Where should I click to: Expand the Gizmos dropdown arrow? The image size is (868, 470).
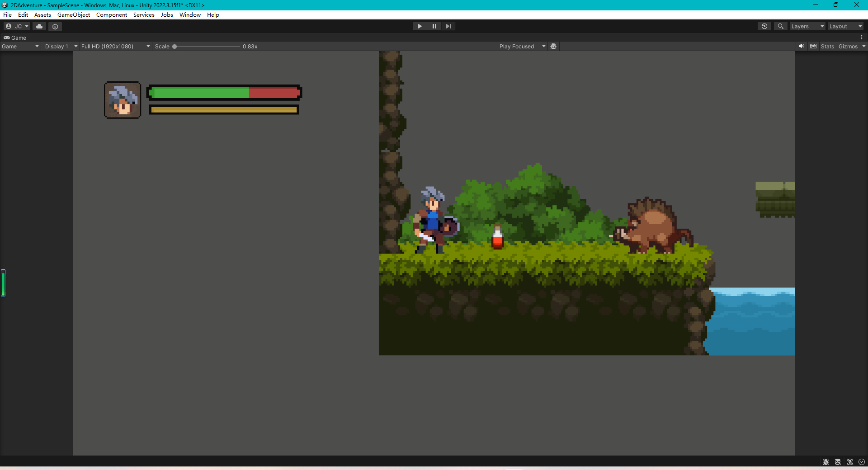(x=863, y=47)
